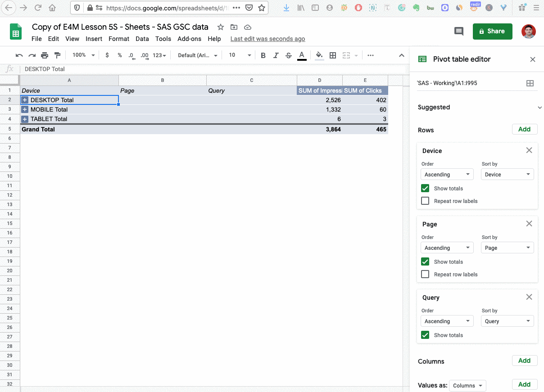544x392 pixels.
Task: Open Page Sort by dropdown
Action: click(508, 248)
